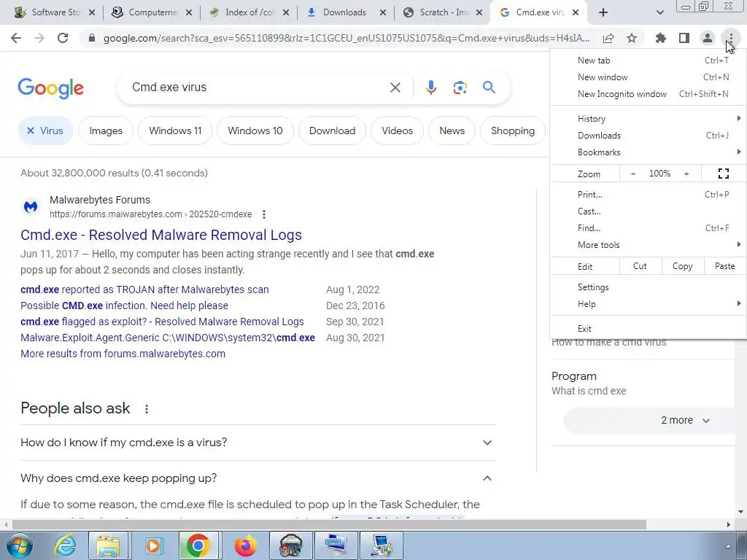Screen dimensions: 747x560
Task: Open Downloads from the Chrome menu
Action: click(649, 136)
